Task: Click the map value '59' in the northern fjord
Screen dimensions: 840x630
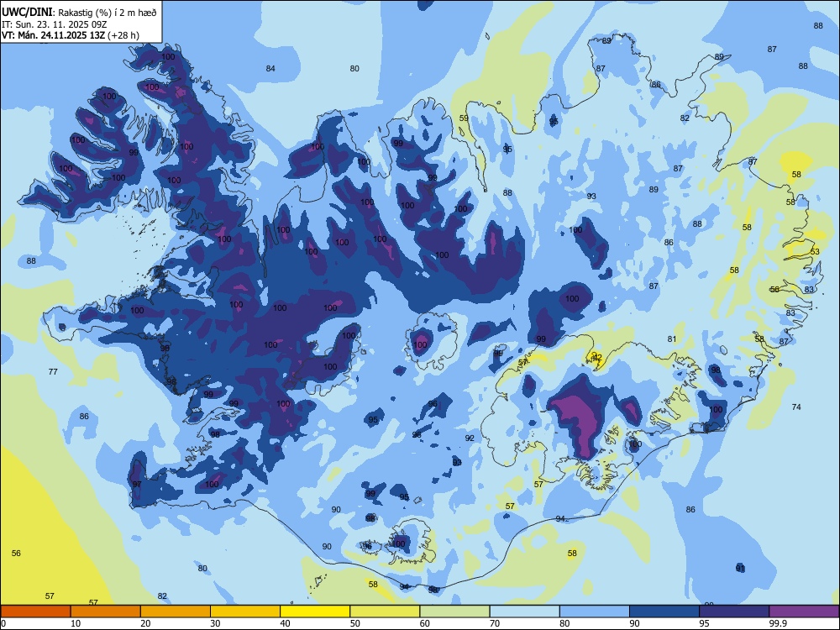Action: pos(464,118)
